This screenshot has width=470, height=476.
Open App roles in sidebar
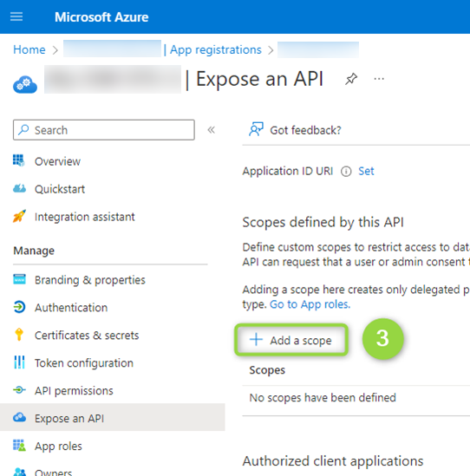(58, 447)
